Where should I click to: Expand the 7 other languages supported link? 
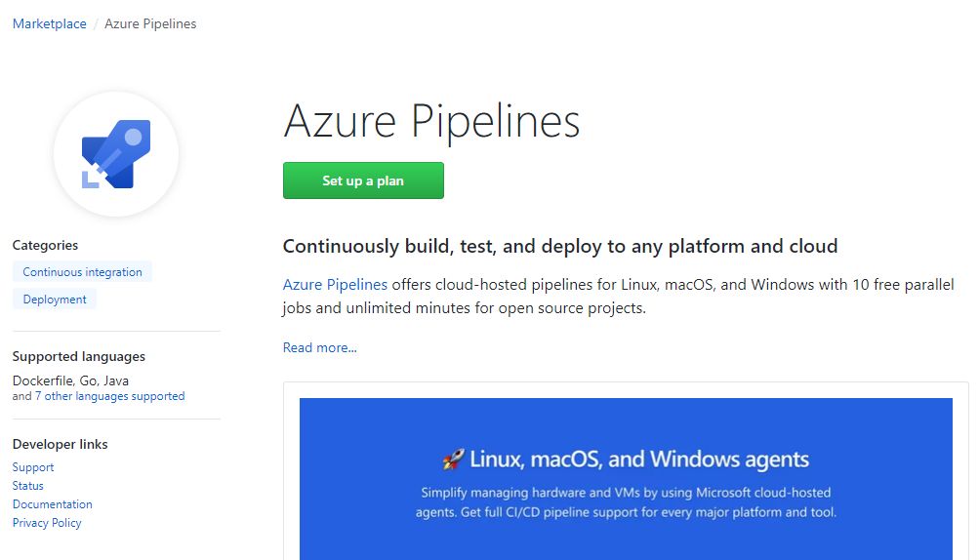point(110,396)
